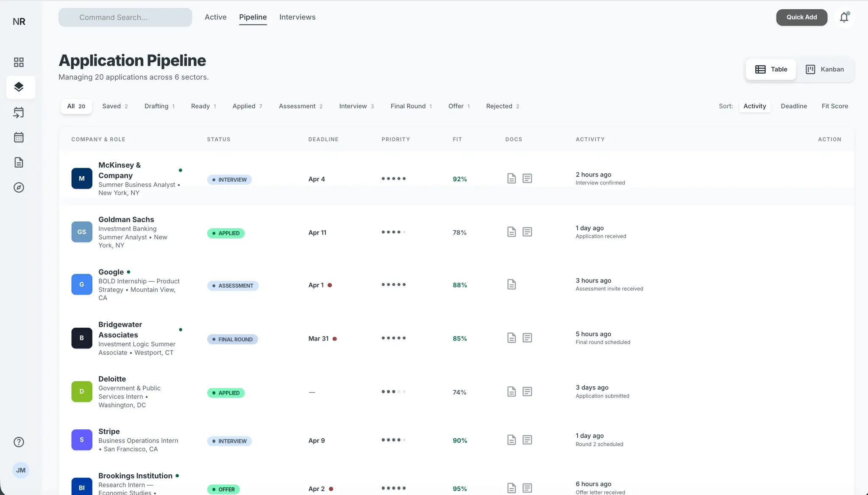The width and height of the screenshot is (868, 495).
Task: Go to the Pipeline tab
Action: point(253,17)
